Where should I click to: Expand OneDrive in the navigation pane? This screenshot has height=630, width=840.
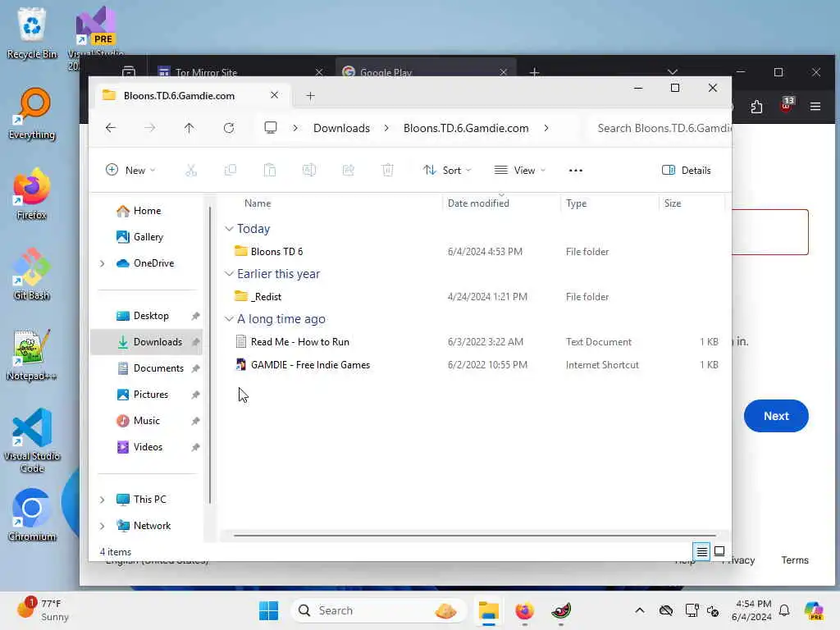point(102,263)
